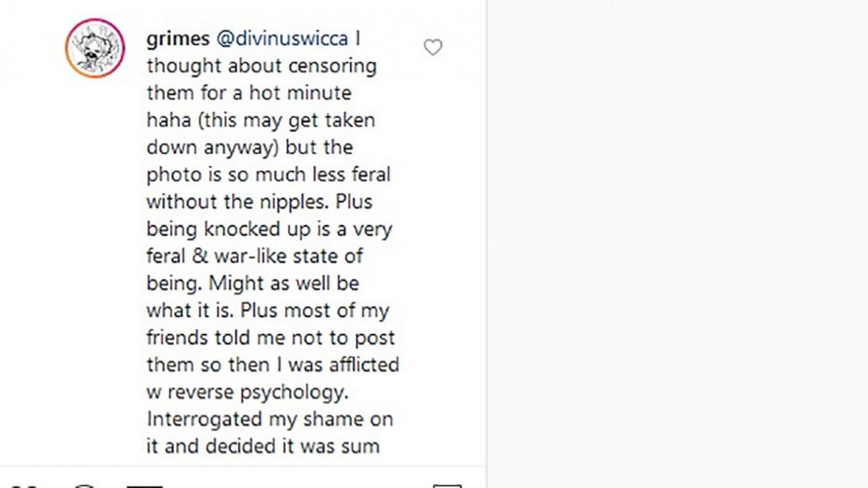The width and height of the screenshot is (868, 488).
Task: Save post with bookmark icon at bottom right
Action: pos(447,484)
